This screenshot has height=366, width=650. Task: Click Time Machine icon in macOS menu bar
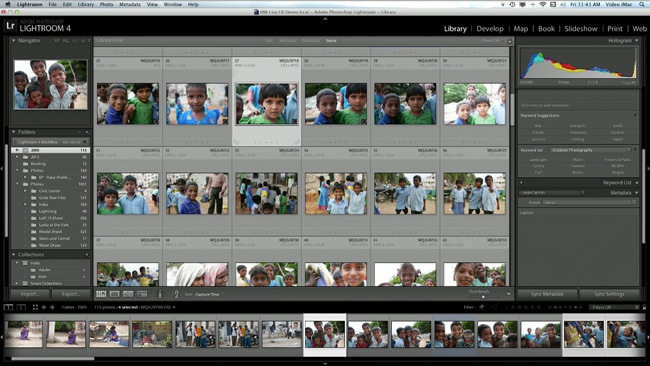[x=512, y=4]
